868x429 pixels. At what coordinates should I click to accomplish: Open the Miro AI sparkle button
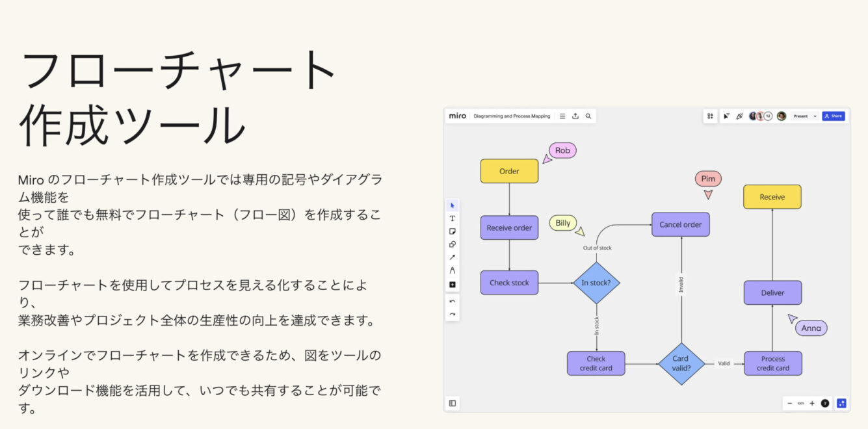coord(842,403)
